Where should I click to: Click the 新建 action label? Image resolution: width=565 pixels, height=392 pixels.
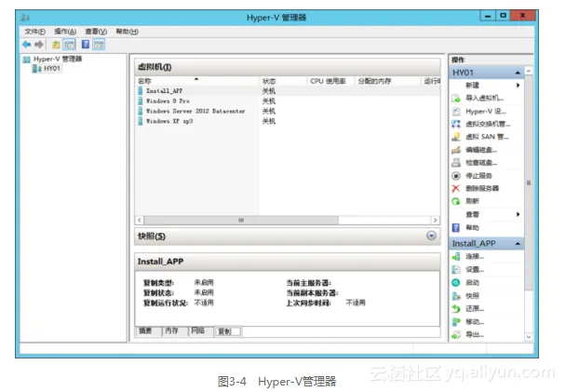472,86
